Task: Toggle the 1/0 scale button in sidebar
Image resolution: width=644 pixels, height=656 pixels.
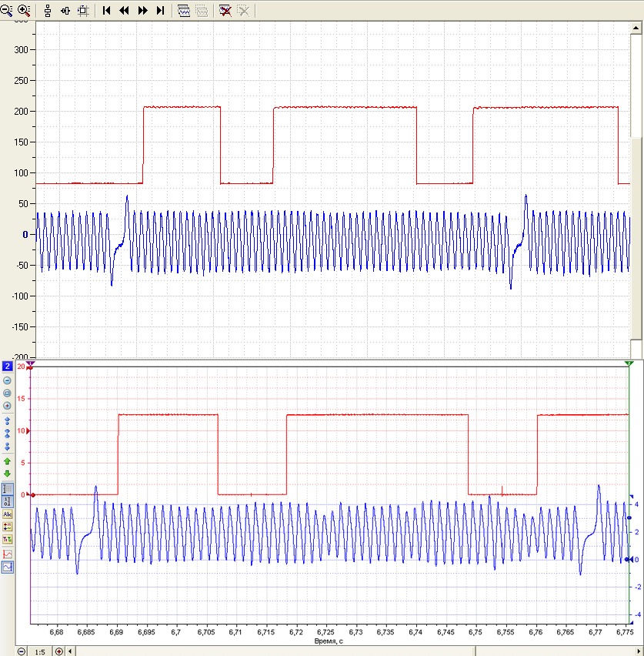Action: point(7,501)
